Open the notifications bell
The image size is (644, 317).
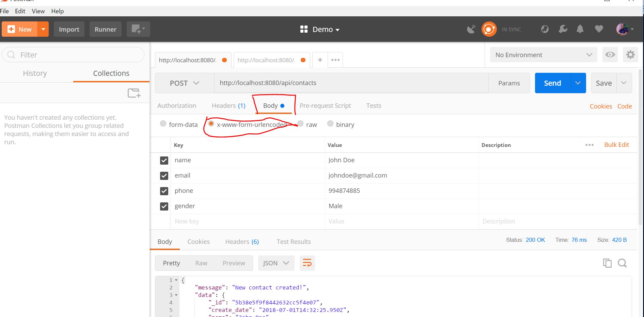(x=580, y=29)
